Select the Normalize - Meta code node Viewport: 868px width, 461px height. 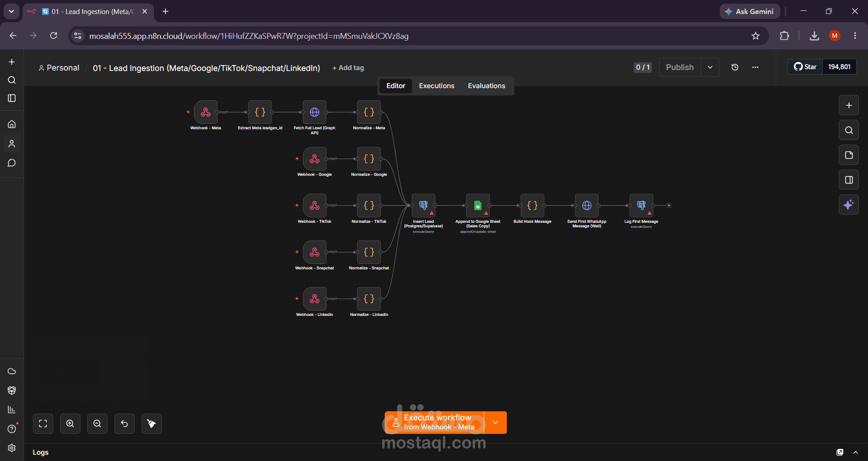pos(369,112)
